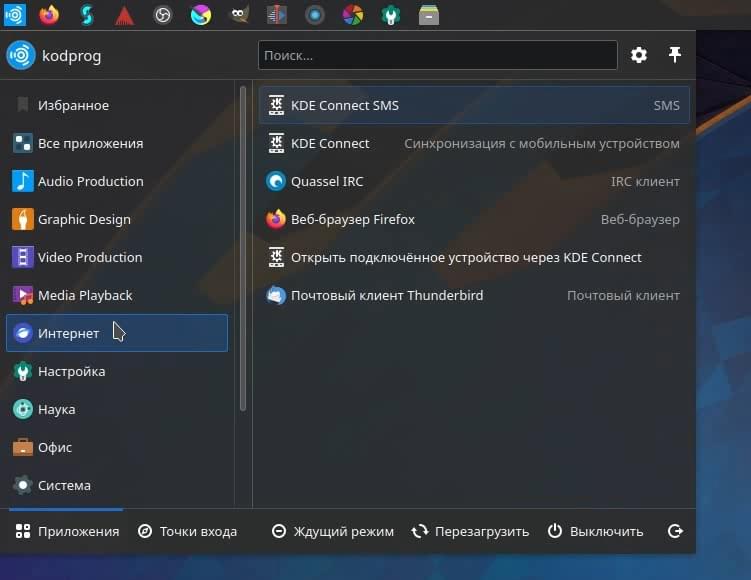Open the Audio Production category
Image resolution: width=751 pixels, height=580 pixels.
117,181
